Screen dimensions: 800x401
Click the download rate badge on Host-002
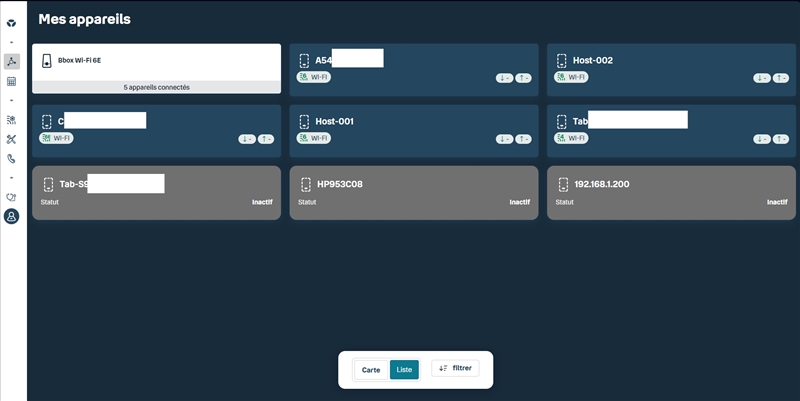(x=762, y=78)
